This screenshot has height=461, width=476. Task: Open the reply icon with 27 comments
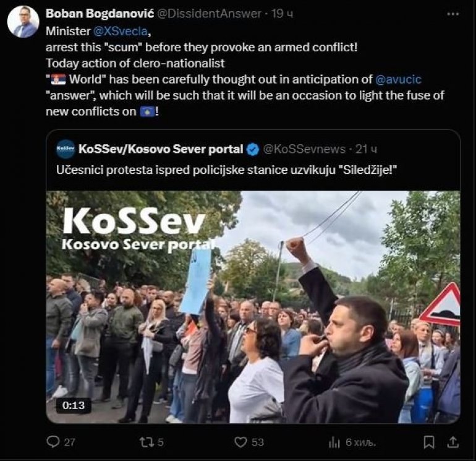coord(53,442)
